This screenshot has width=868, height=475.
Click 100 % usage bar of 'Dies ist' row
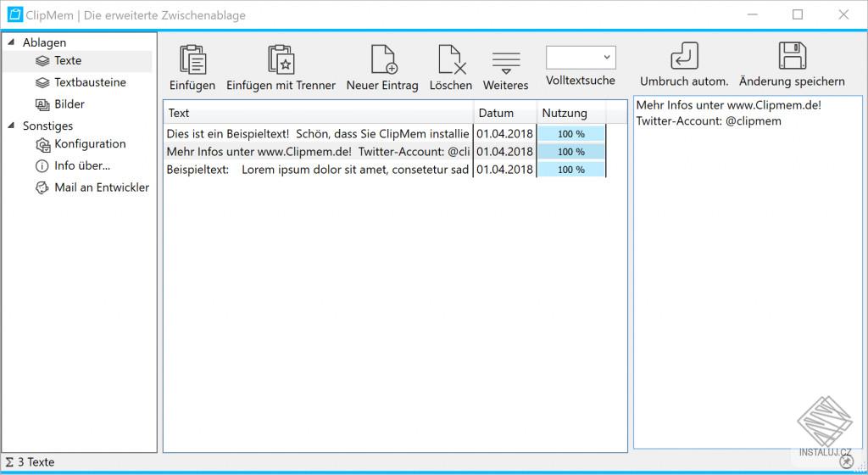click(571, 134)
